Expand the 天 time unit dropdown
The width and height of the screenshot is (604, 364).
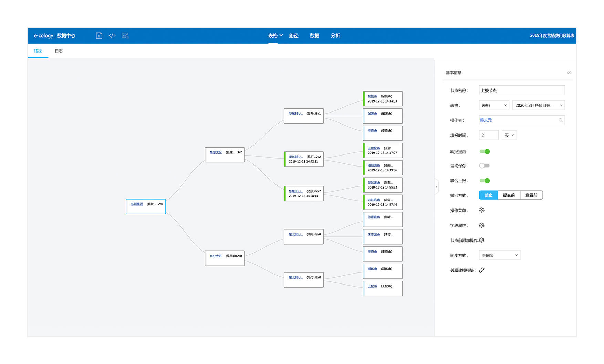pos(509,135)
